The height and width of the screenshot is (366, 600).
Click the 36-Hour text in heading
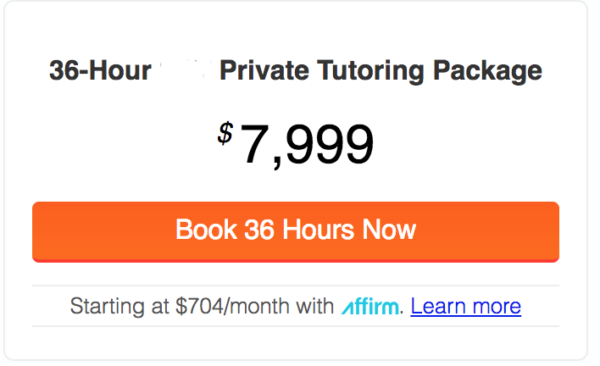click(x=100, y=71)
